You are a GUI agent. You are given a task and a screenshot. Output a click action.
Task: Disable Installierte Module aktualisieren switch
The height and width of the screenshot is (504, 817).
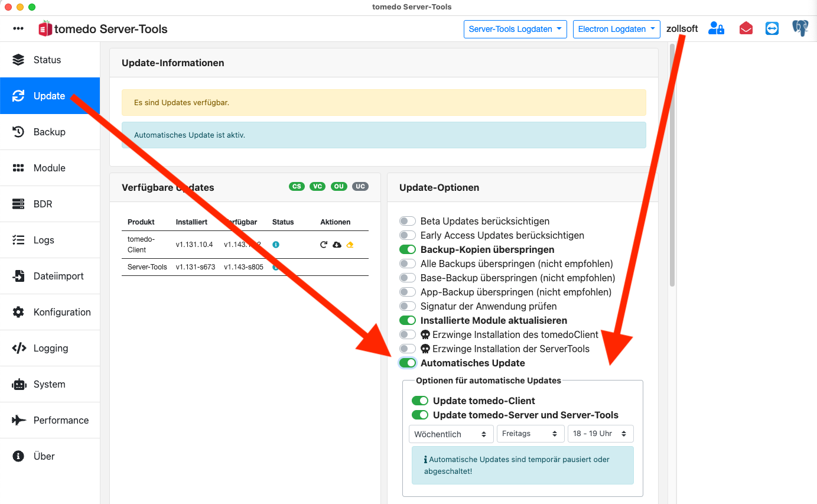pos(408,320)
